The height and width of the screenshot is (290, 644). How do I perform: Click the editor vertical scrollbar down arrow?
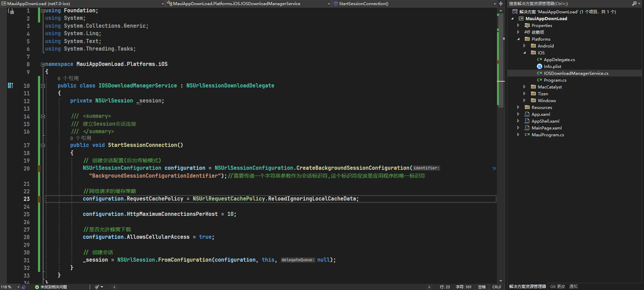[501, 281]
